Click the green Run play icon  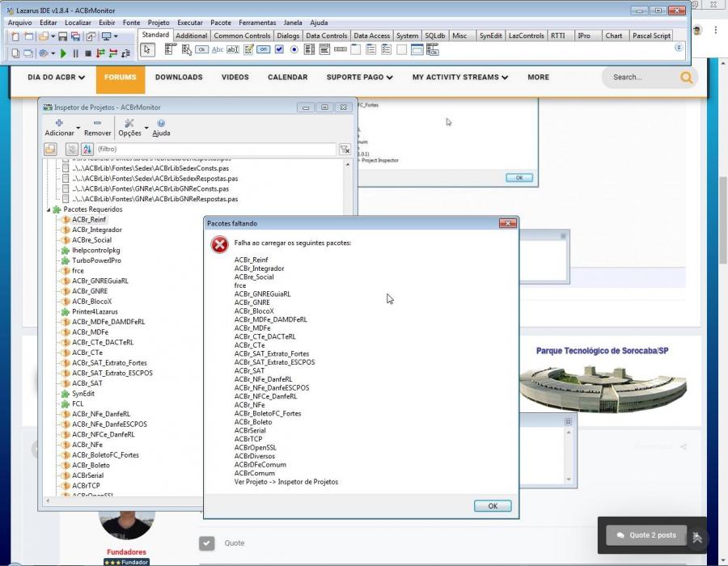pyautogui.click(x=64, y=53)
